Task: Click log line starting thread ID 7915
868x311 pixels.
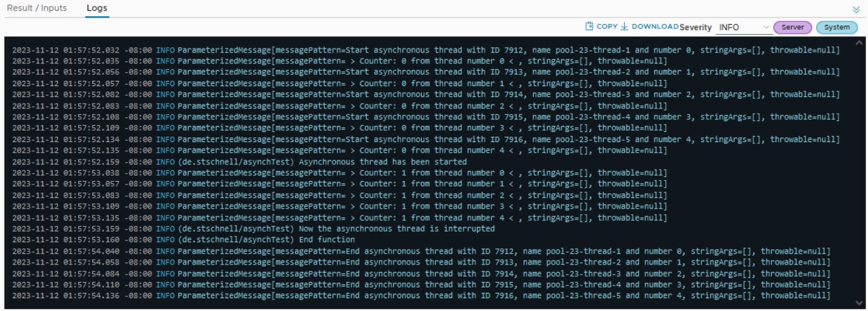Action: pyautogui.click(x=426, y=117)
